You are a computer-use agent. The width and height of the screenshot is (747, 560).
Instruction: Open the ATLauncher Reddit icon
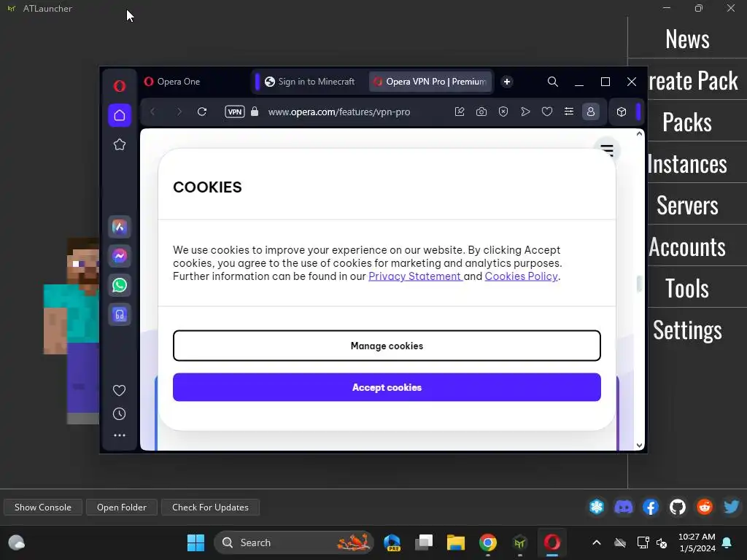click(x=705, y=507)
